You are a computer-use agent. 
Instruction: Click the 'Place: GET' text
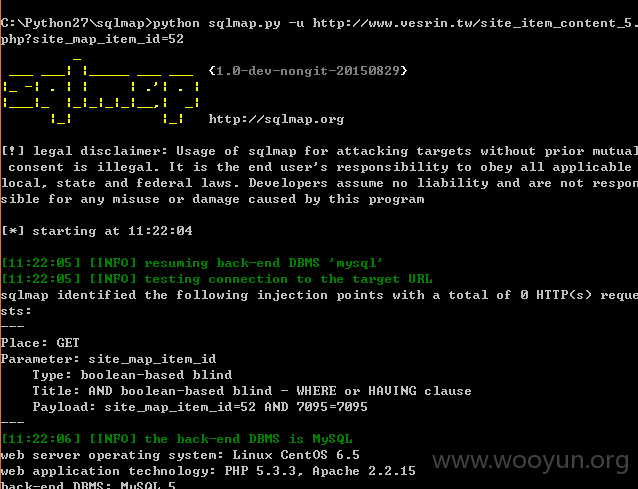40,343
